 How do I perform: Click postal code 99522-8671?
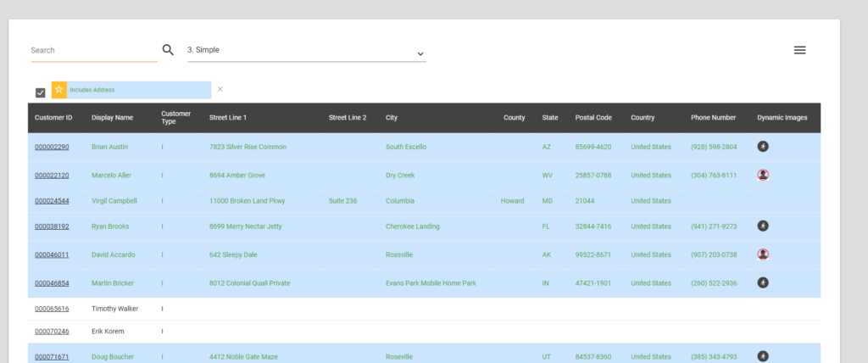(593, 254)
